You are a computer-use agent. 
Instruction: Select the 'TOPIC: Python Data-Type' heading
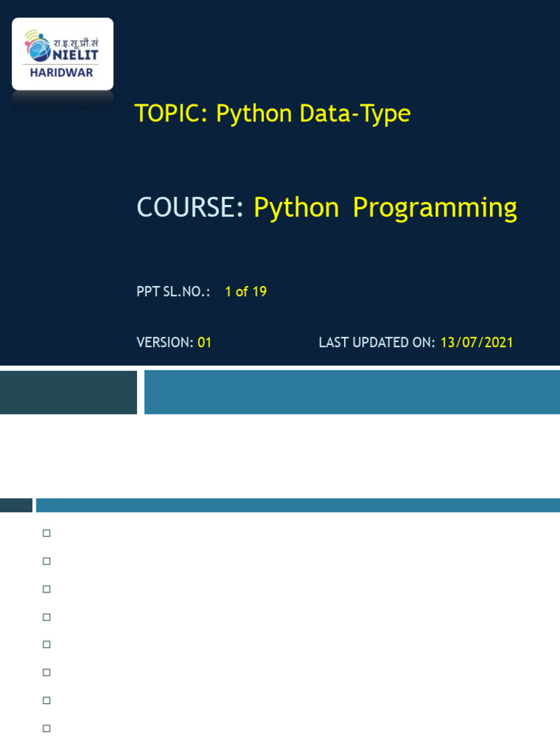point(272,114)
